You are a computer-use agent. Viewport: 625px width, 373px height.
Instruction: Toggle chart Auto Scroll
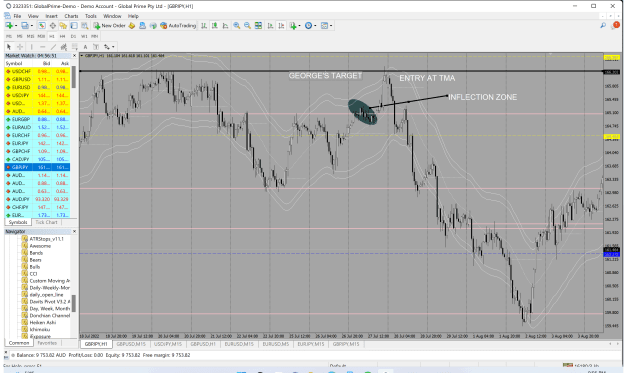click(x=270, y=26)
